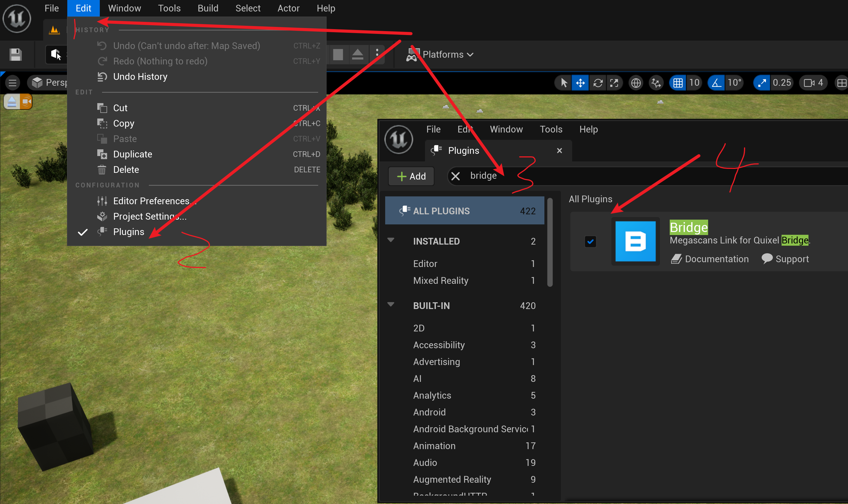Toggle rotation angle snapping button
Image resolution: width=848 pixels, height=504 pixels.
coord(717,83)
